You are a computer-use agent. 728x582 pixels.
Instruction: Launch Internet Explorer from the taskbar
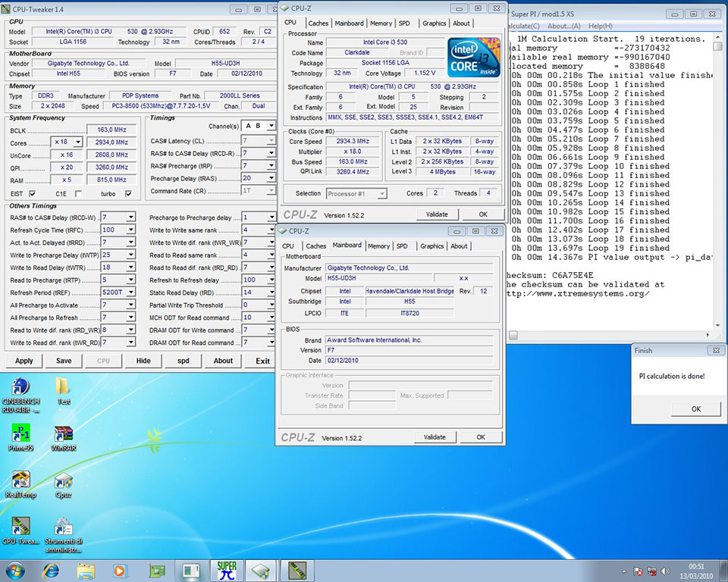[51, 571]
